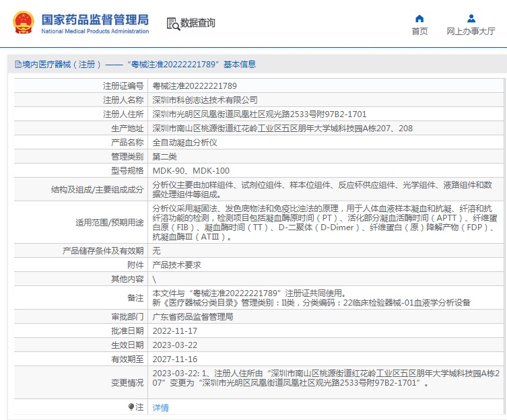Click approval date 2022-11-17
Screen dimensions: 507x420
[x=174, y=331]
